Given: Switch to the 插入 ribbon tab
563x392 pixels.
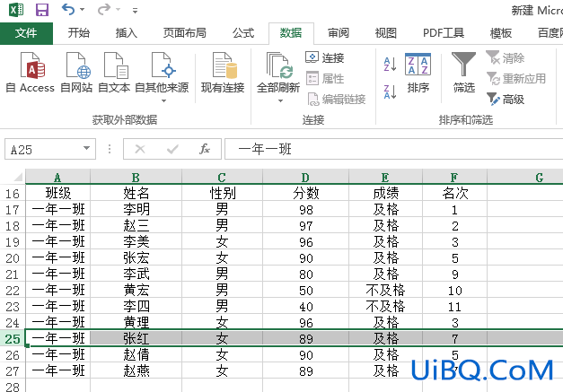Looking at the screenshot, I should point(127,33).
